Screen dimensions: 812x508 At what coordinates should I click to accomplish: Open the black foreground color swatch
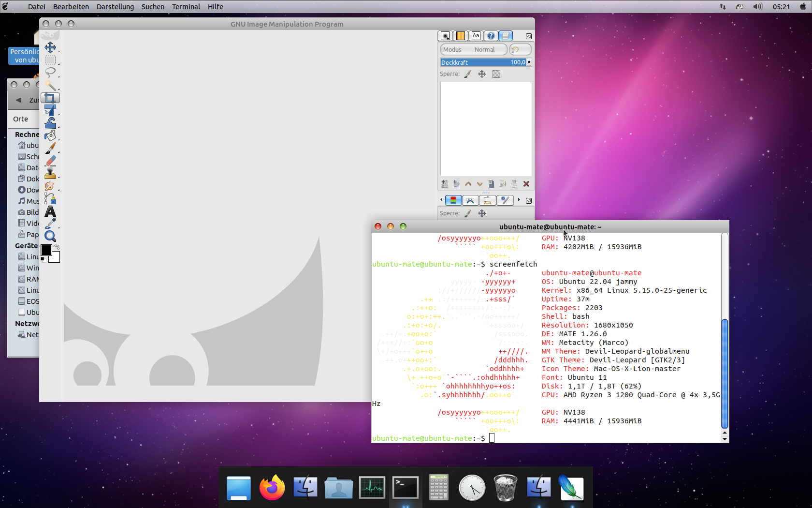click(x=46, y=250)
